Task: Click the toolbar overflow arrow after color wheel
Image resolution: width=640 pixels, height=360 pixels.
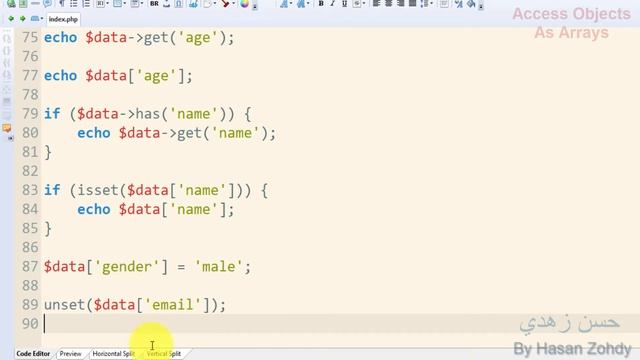Action: (255, 5)
